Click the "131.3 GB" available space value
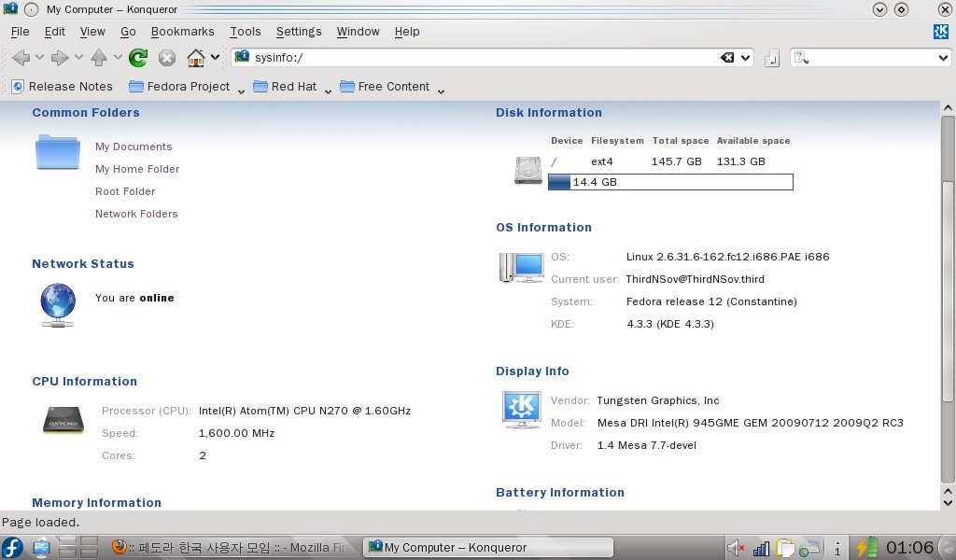Viewport: 956px width, 560px height. [x=740, y=162]
